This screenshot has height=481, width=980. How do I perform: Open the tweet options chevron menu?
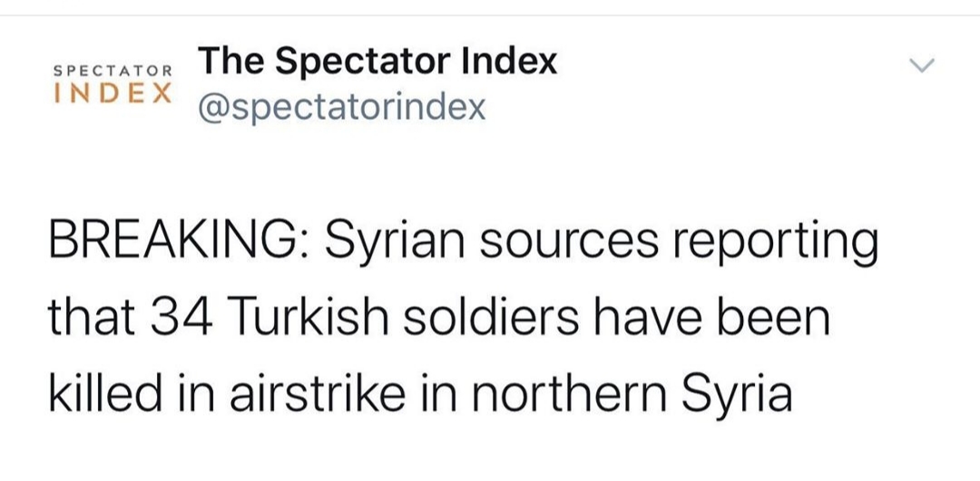[923, 64]
